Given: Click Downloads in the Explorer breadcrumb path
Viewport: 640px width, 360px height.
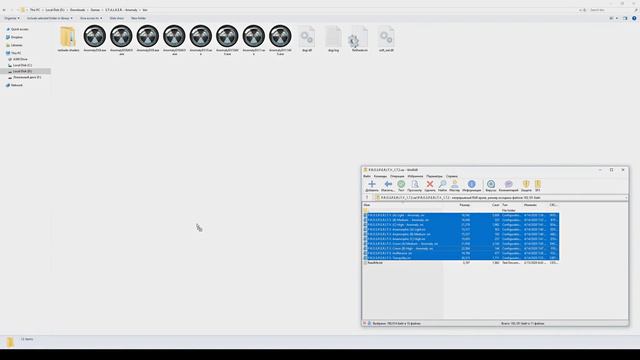Looking at the screenshot, I should [78, 10].
